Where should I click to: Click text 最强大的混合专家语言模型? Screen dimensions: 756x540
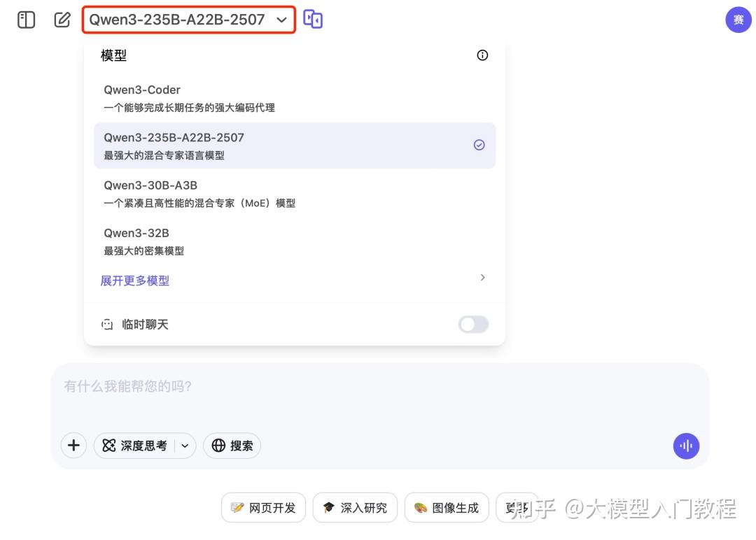coord(164,155)
